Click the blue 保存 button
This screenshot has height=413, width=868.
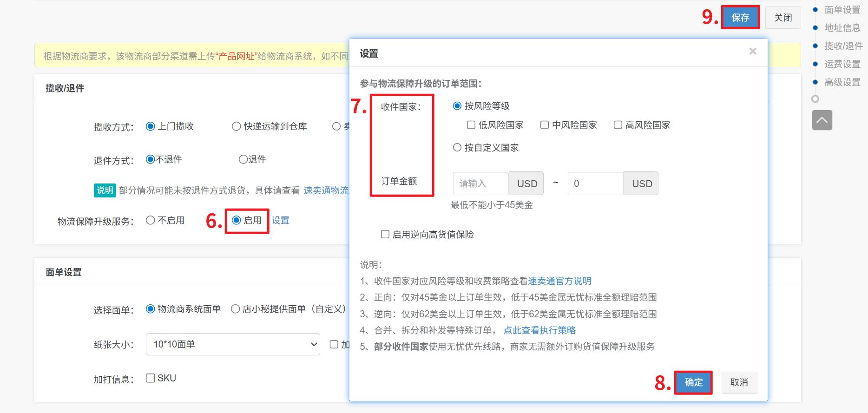(x=740, y=18)
